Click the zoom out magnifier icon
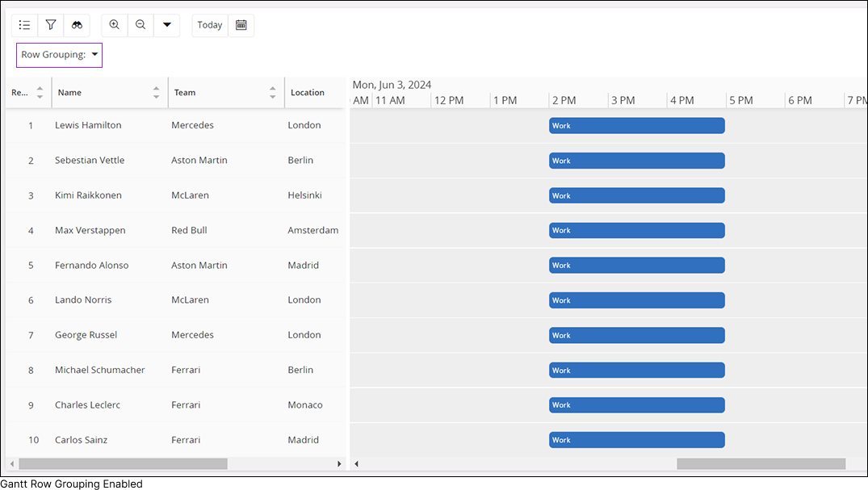Image resolution: width=868 pixels, height=490 pixels. point(140,25)
